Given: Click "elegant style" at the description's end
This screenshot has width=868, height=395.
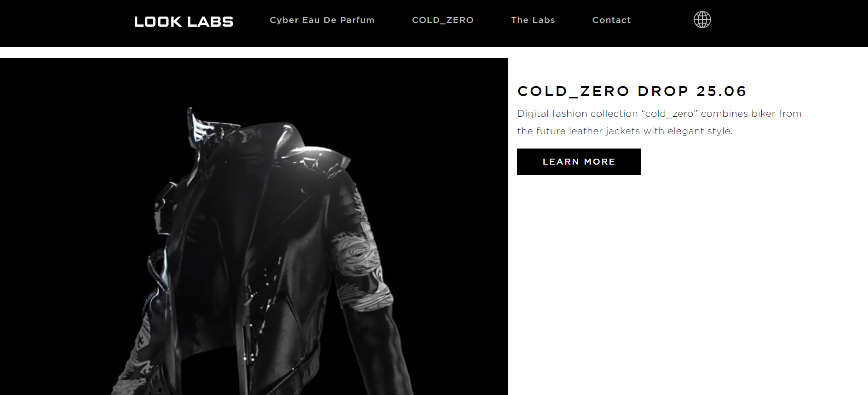Looking at the screenshot, I should (x=700, y=131).
